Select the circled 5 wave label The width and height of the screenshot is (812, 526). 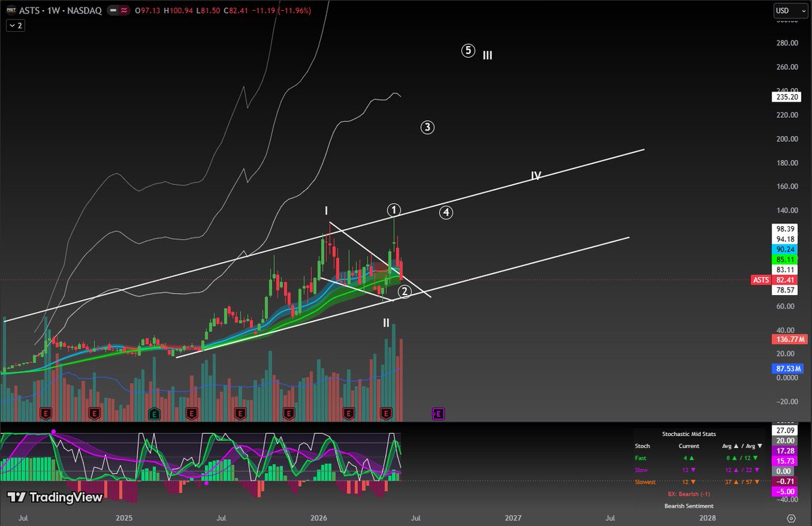[468, 50]
